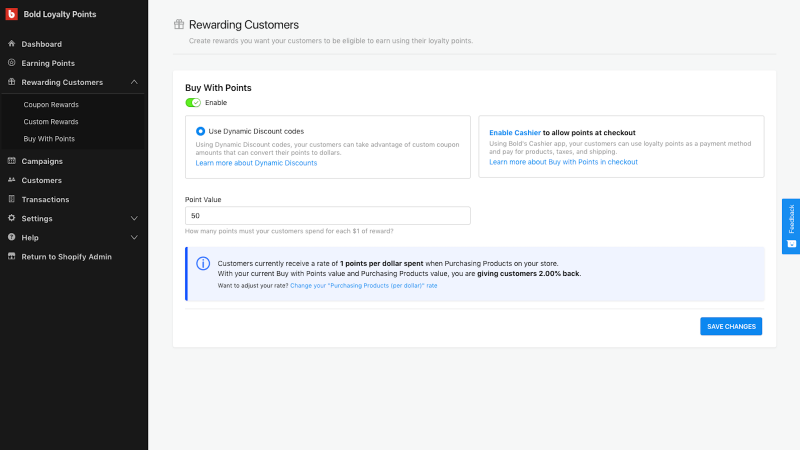
Task: Click the Rewarding Customers gift icon in sidebar
Action: [12, 82]
